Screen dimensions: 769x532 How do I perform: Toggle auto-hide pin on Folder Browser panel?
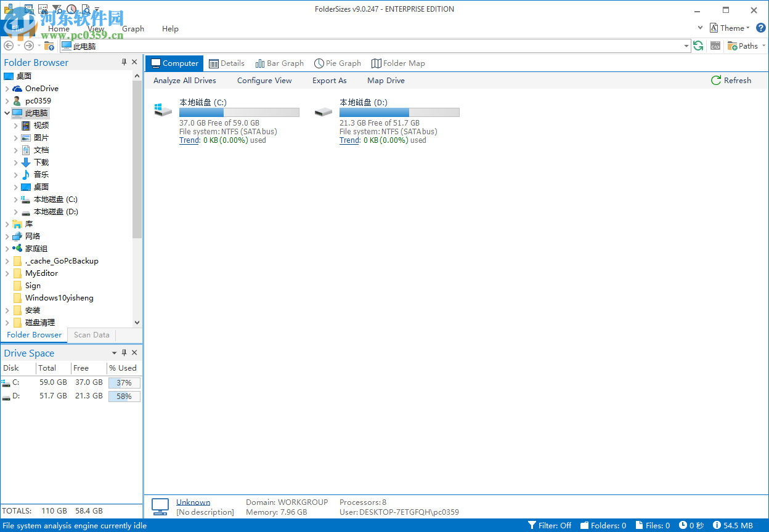click(124, 62)
